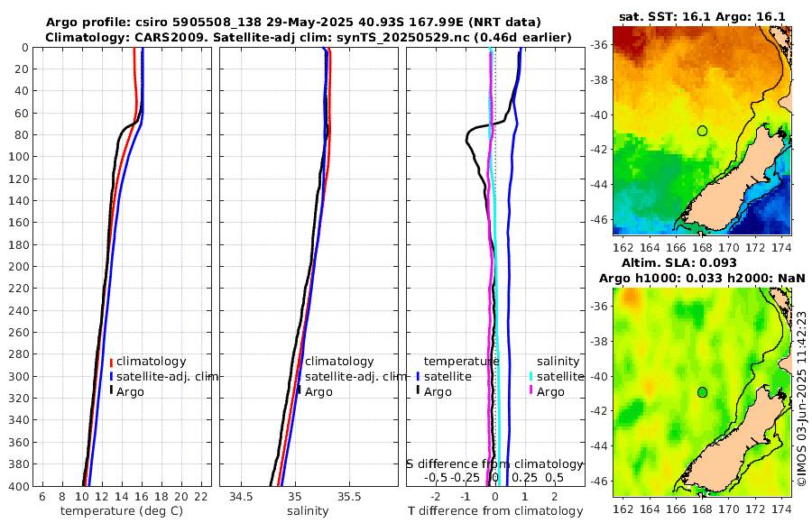The height and width of the screenshot is (523, 812).
Task: Click the 'temperature (deg C)' axis label
Action: click(122, 511)
